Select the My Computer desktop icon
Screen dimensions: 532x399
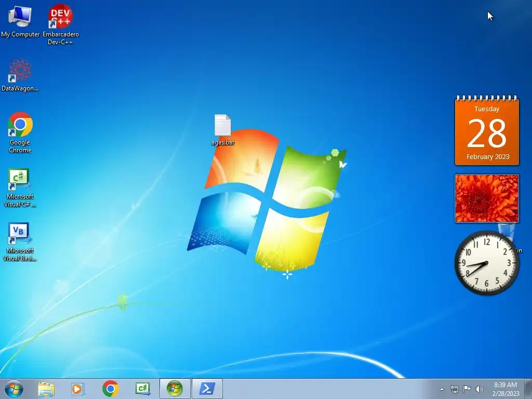pyautogui.click(x=20, y=21)
